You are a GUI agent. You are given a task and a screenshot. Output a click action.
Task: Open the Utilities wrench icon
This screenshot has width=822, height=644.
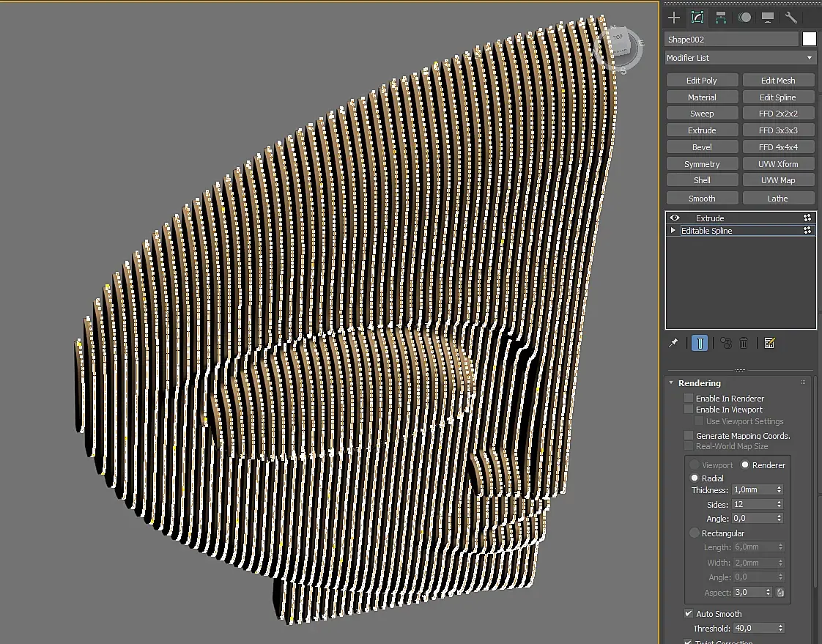coord(791,18)
